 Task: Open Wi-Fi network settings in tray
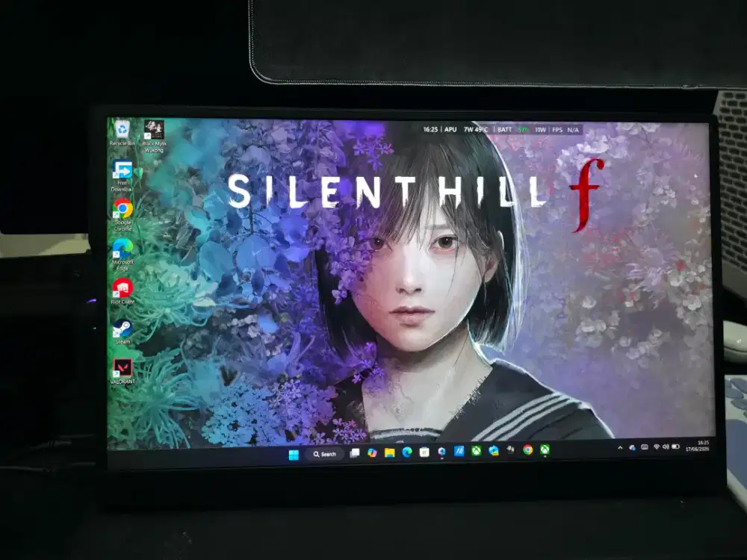click(x=657, y=447)
